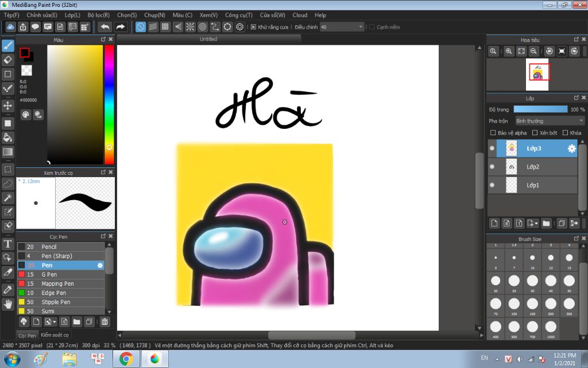Toggle Khóa layer lock checkbox
The height and width of the screenshot is (368, 588).
[x=565, y=133]
